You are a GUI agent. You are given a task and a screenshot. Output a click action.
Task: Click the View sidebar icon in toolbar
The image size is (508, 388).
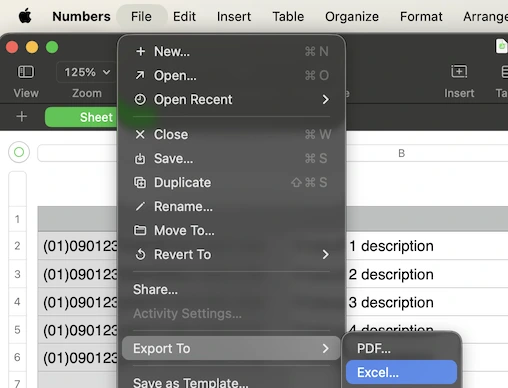point(26,72)
